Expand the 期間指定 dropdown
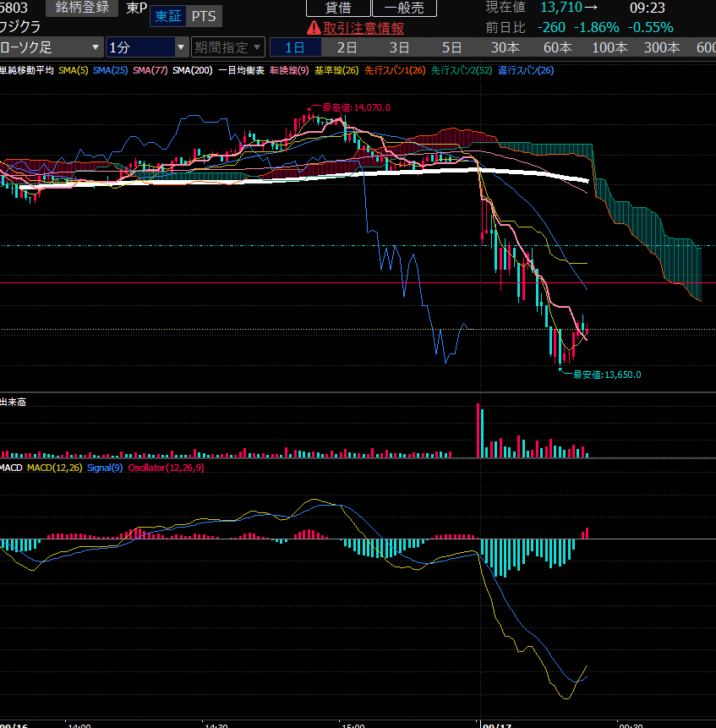 coord(227,47)
